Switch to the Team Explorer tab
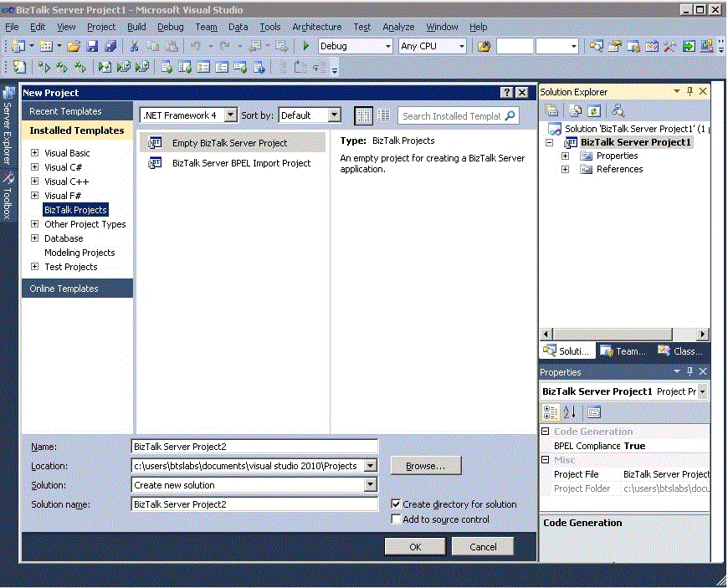 click(x=623, y=350)
